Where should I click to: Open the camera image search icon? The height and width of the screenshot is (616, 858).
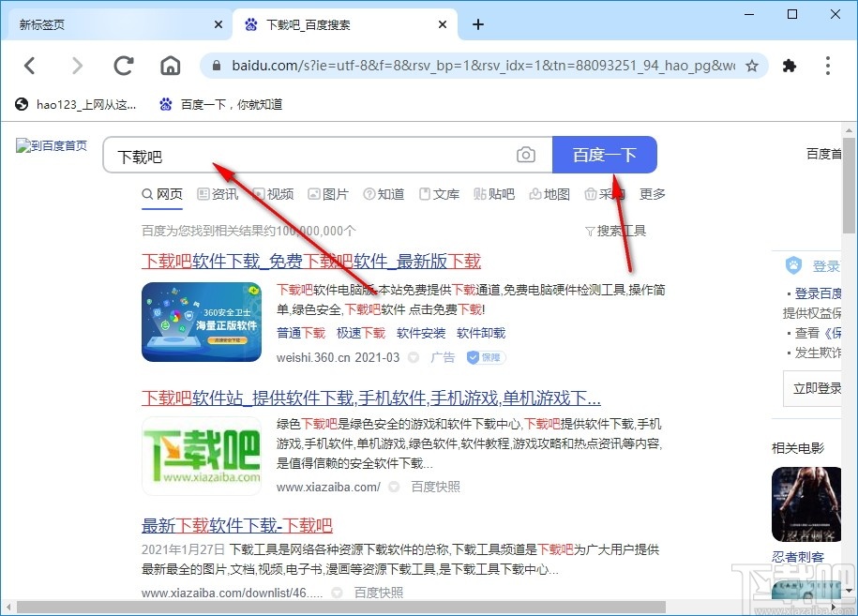(x=526, y=155)
